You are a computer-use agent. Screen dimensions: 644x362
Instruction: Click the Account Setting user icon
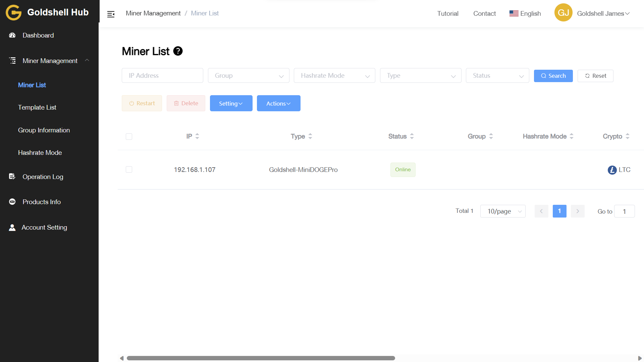click(x=12, y=228)
